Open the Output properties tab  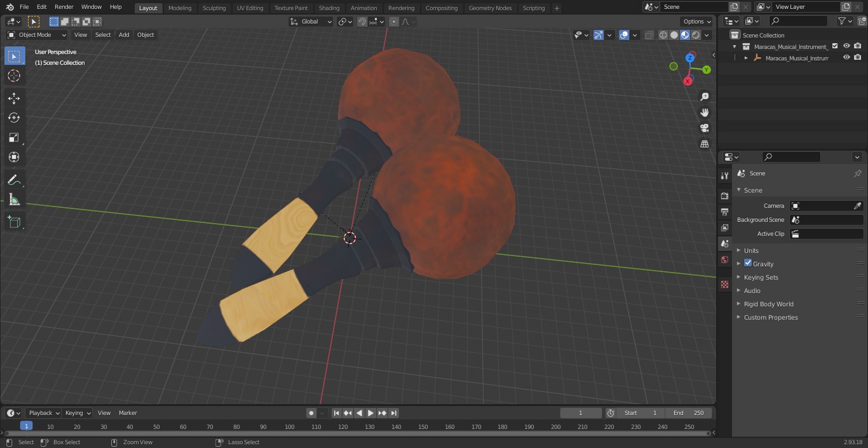click(724, 212)
